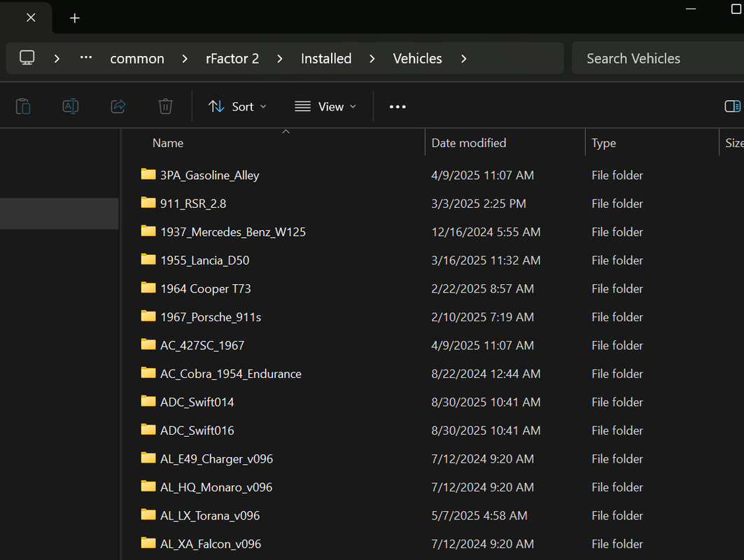Viewport: 744px width, 560px height.
Task: Expand chevron after common breadcrumb
Action: tap(185, 59)
